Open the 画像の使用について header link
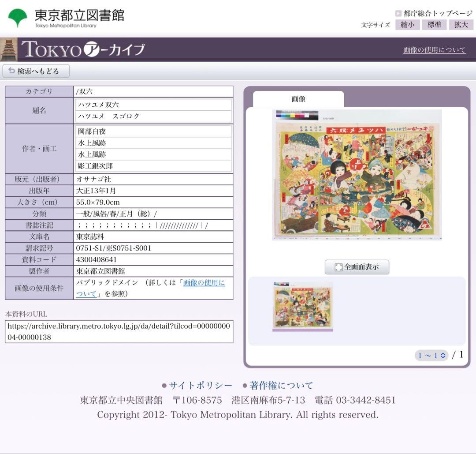 pyautogui.click(x=435, y=50)
